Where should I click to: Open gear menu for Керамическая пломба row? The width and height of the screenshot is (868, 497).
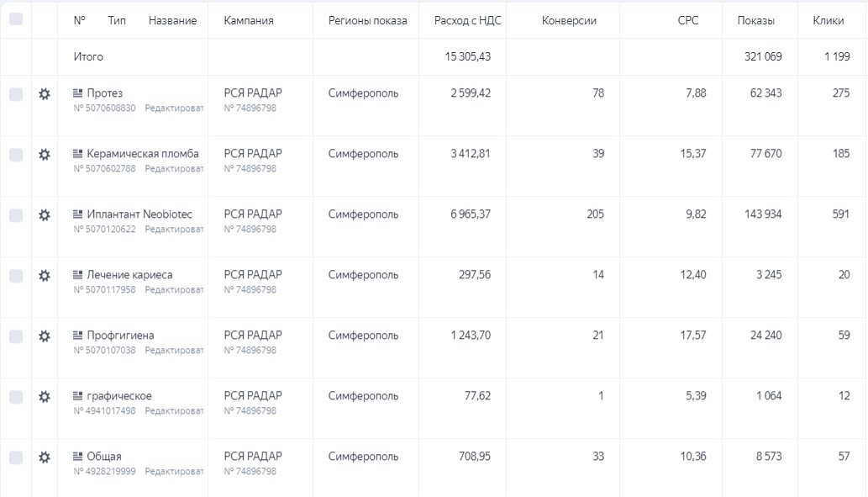click(45, 154)
